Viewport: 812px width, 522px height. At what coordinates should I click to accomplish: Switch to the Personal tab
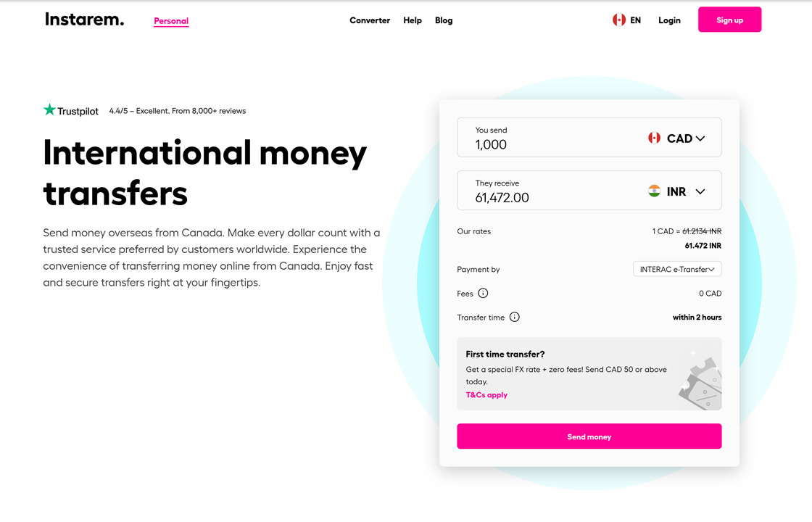click(x=171, y=21)
